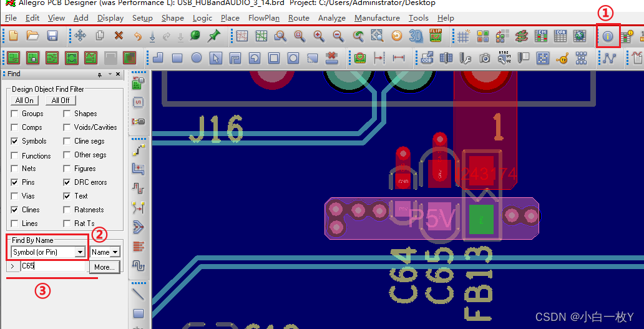Click the undo history down arrow

click(152, 37)
